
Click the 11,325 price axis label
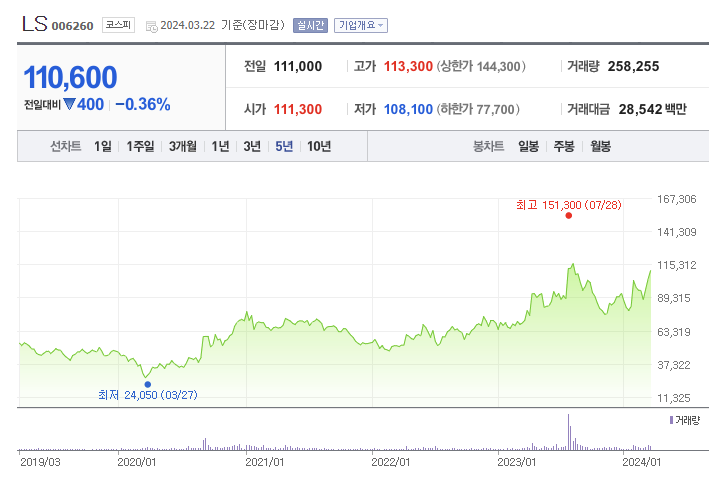(674, 398)
